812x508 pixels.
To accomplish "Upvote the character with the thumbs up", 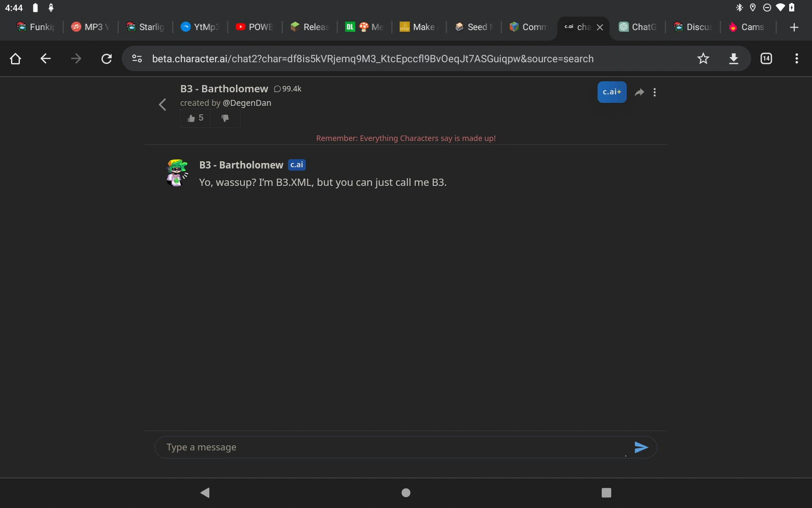I will (195, 118).
